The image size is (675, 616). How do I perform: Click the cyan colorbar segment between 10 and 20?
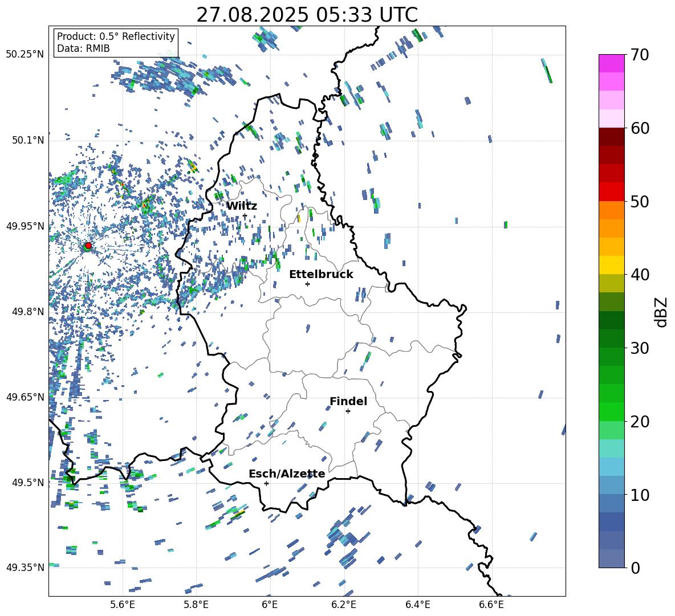(x=611, y=448)
